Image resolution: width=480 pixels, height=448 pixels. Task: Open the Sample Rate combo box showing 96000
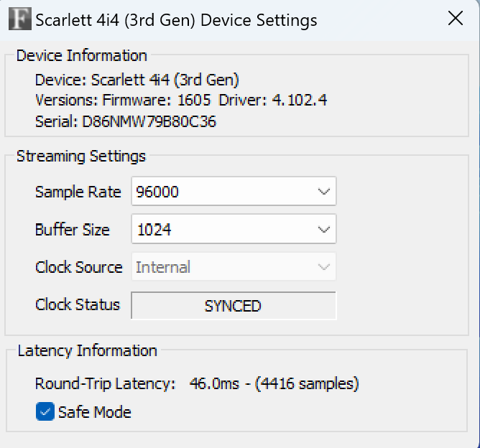pyautogui.click(x=234, y=192)
